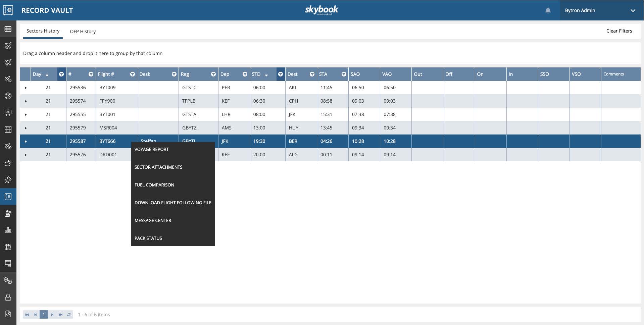Open the Desk column filter
The height and width of the screenshot is (325, 644).
tap(174, 74)
